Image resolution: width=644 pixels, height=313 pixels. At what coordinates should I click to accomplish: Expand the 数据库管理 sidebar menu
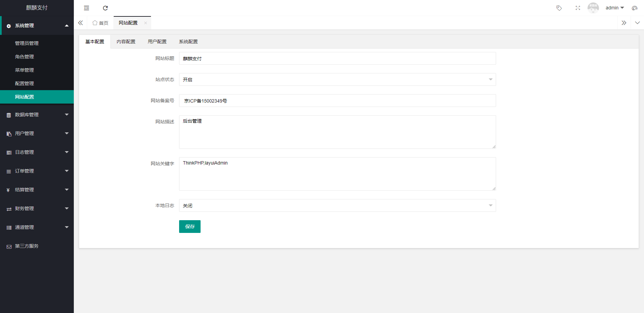[37, 115]
